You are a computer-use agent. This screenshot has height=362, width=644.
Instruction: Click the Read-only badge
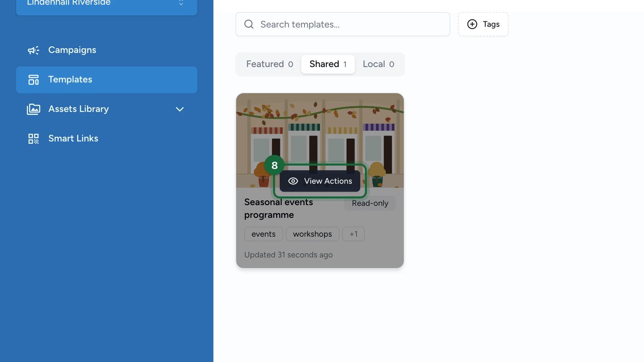tap(370, 203)
